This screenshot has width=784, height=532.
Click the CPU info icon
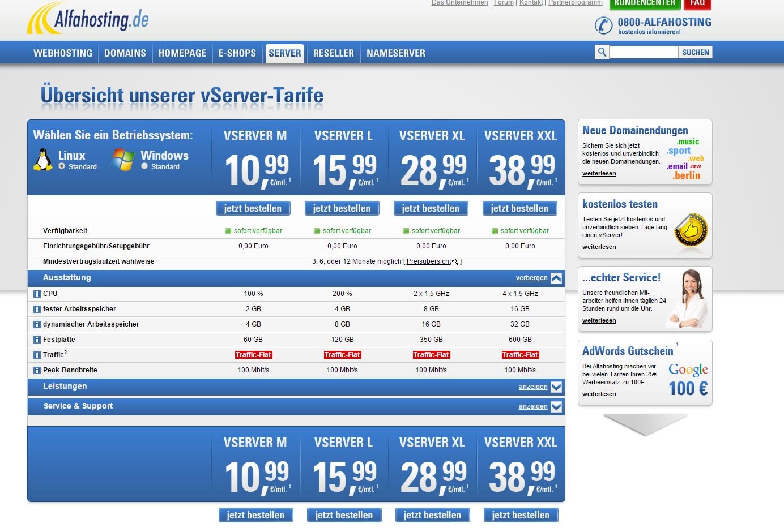point(37,294)
